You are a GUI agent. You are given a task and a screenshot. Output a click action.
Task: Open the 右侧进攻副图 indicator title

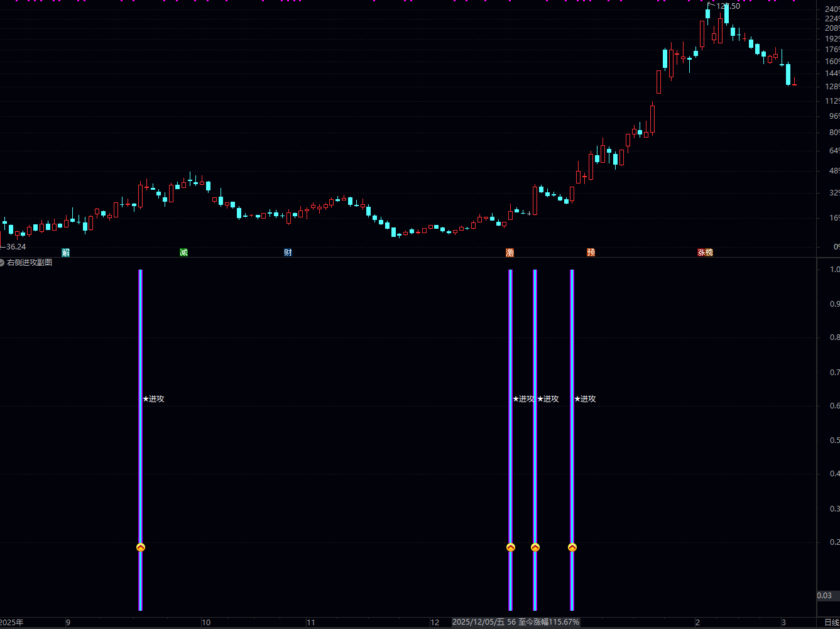(30, 263)
